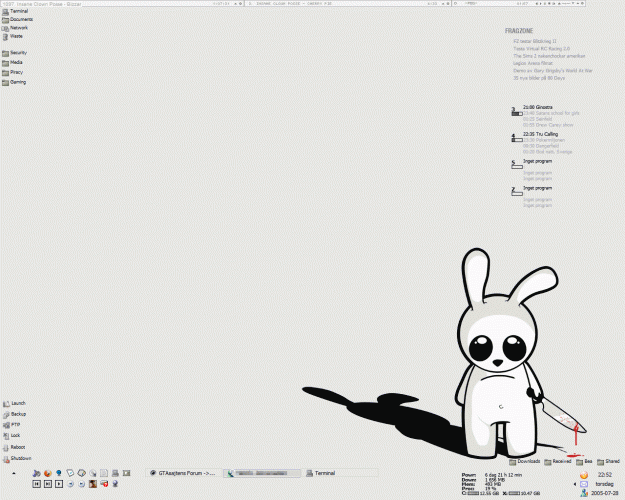
Task: Open the Waste bin icon
Action: (6, 36)
